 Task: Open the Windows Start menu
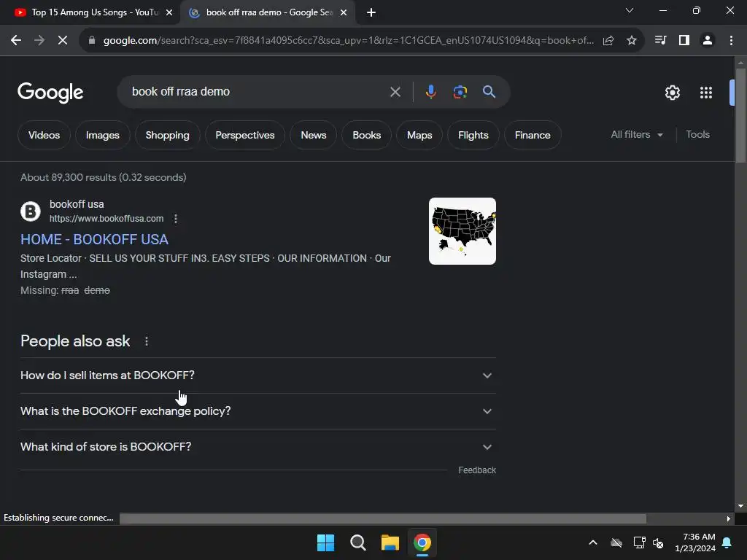pos(326,542)
